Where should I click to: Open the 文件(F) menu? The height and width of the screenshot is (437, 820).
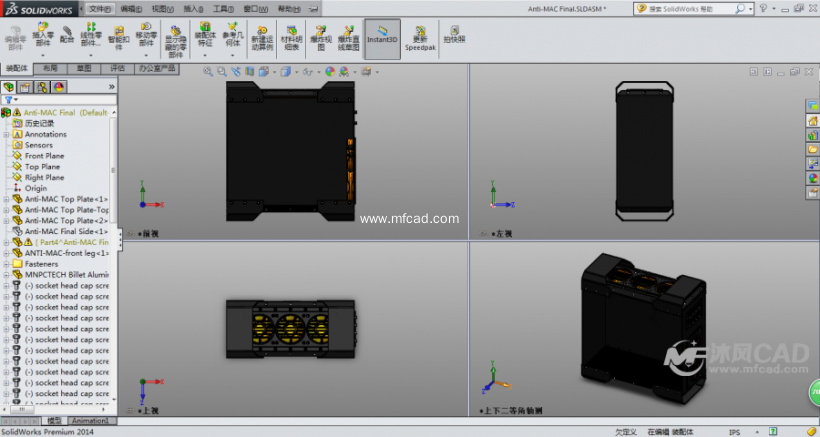pyautogui.click(x=99, y=9)
